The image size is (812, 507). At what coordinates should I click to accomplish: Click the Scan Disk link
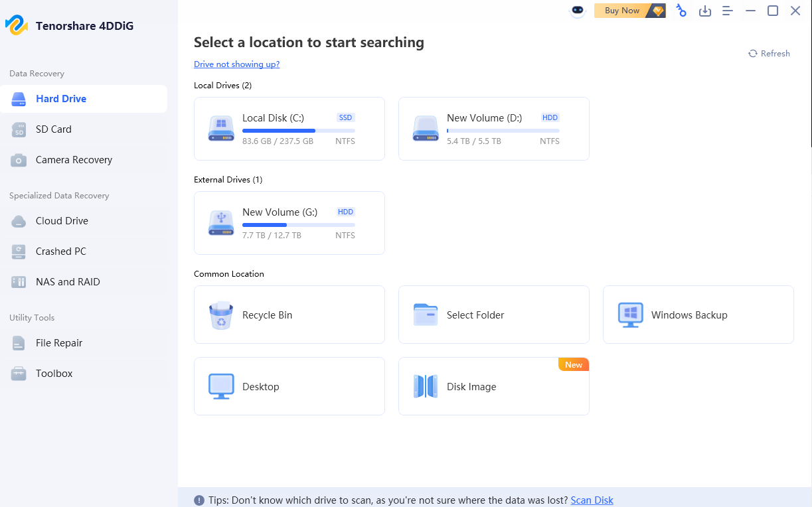pos(592,500)
